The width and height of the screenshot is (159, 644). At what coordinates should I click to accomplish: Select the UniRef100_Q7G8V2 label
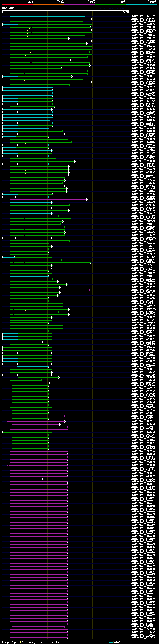tap(143, 54)
